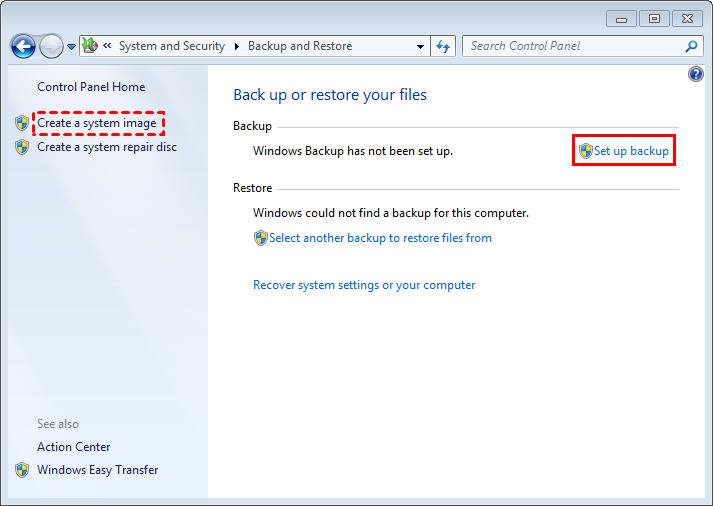Click shield icon beside system repair disc

(x=22, y=147)
